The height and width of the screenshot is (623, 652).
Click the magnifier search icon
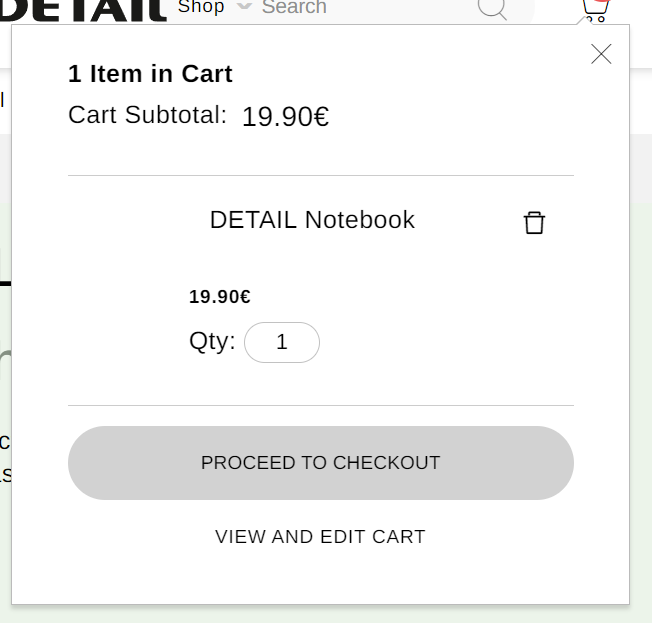[491, 8]
